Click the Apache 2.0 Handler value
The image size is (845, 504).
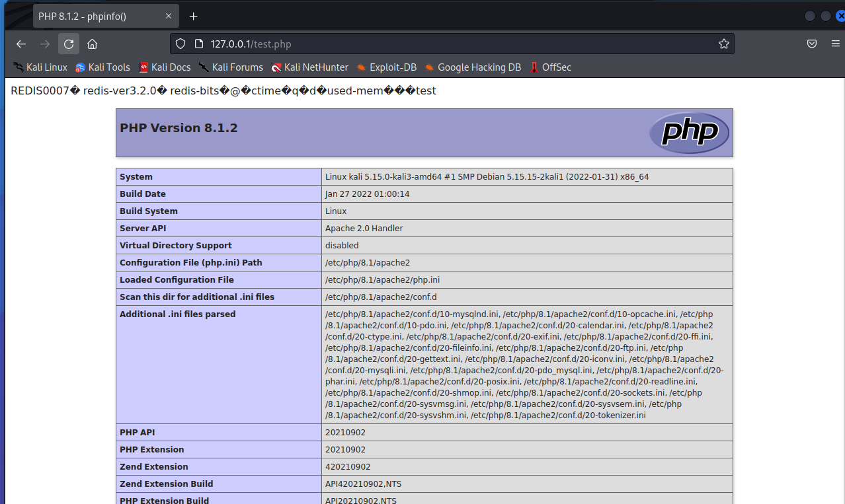point(364,229)
